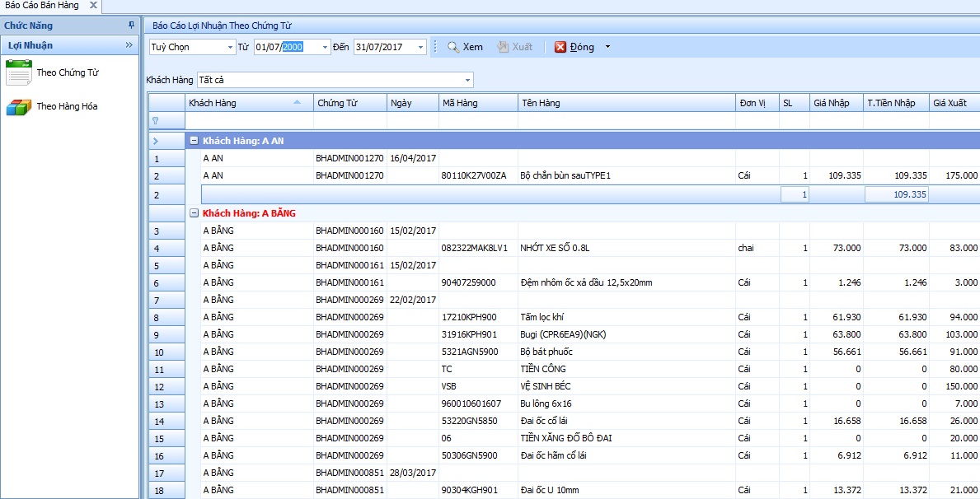Open the Tuỳ Chọn dropdown

point(229,48)
